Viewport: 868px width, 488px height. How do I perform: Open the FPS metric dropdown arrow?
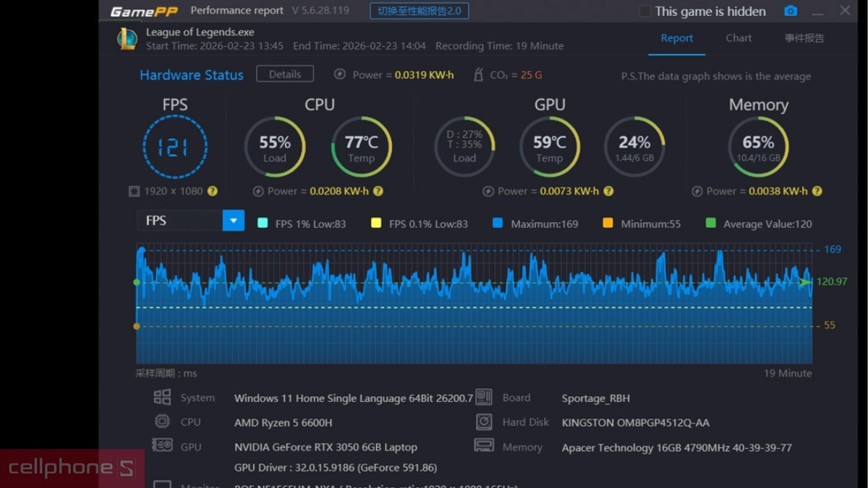click(x=234, y=221)
